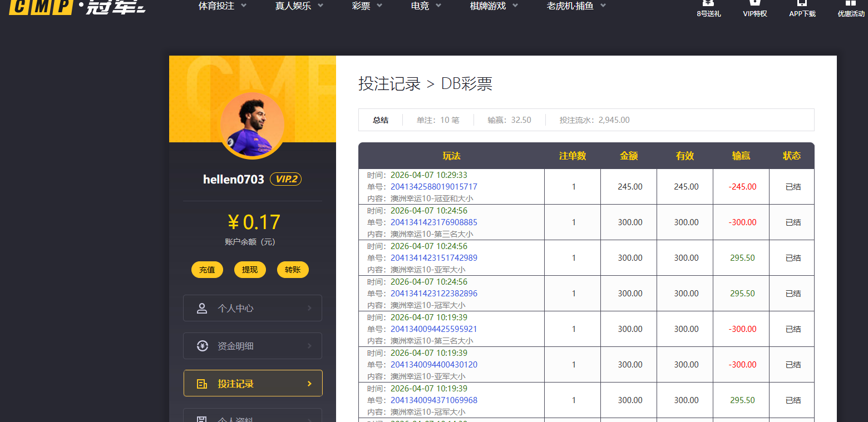
Task: Click the 8号送礼 gift icon
Action: coord(708,3)
